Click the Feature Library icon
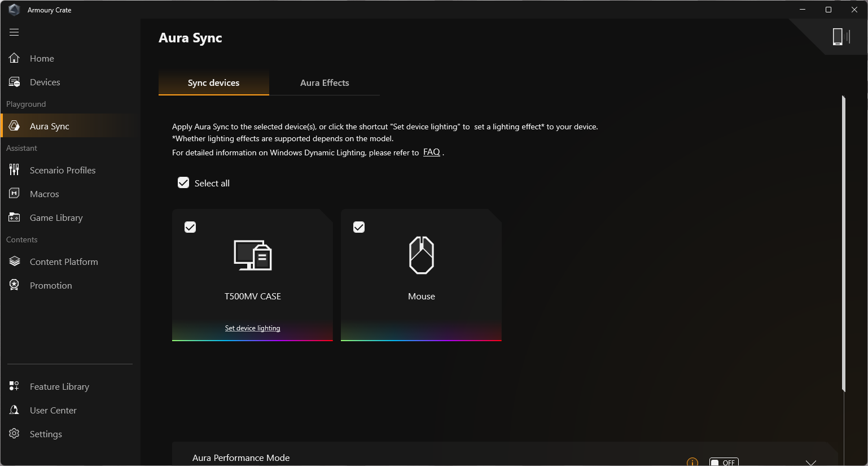This screenshot has width=868, height=466. [15, 386]
